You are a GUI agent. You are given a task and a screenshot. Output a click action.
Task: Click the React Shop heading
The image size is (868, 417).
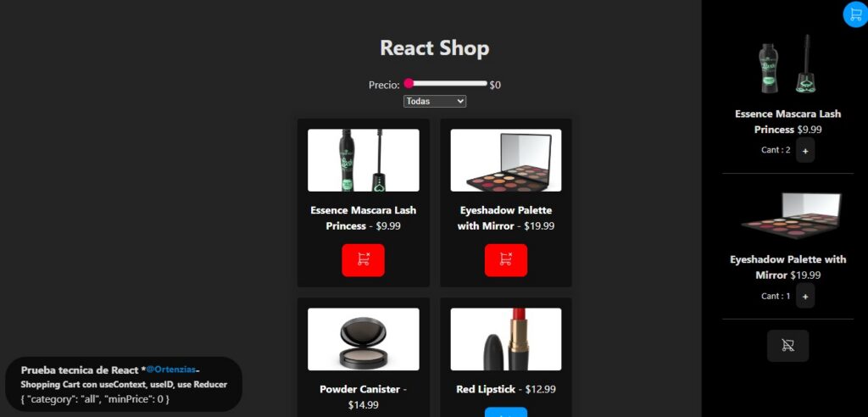tap(435, 47)
